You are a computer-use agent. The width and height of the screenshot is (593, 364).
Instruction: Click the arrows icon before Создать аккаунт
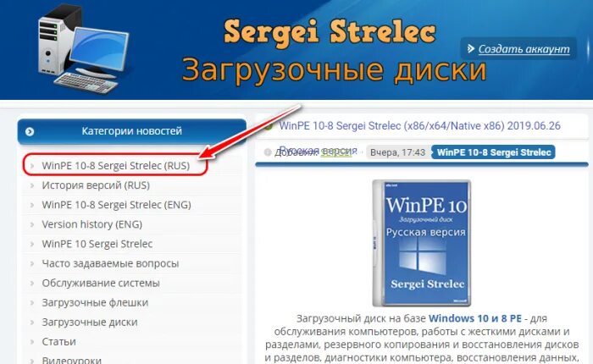(x=470, y=49)
